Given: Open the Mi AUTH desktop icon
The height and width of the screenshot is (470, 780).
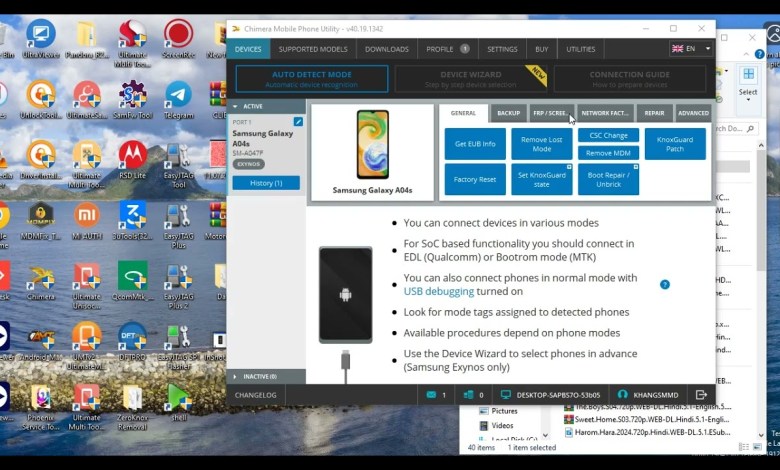Looking at the screenshot, I should 87,221.
